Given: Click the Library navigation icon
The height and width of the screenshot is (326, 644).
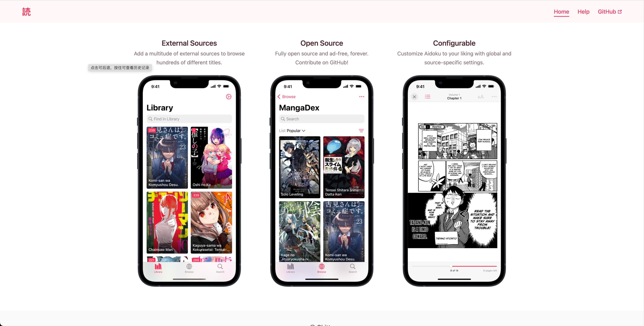Looking at the screenshot, I should pos(158,268).
